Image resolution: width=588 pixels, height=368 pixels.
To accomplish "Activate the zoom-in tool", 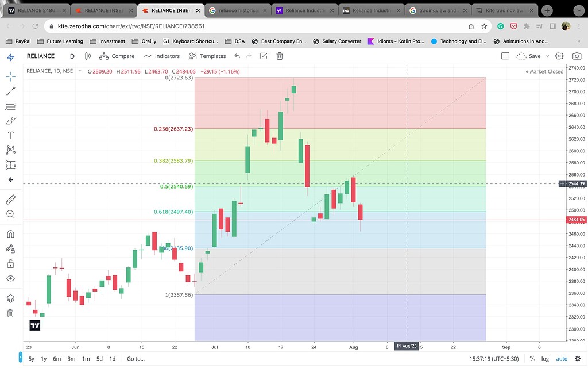I will (10, 214).
